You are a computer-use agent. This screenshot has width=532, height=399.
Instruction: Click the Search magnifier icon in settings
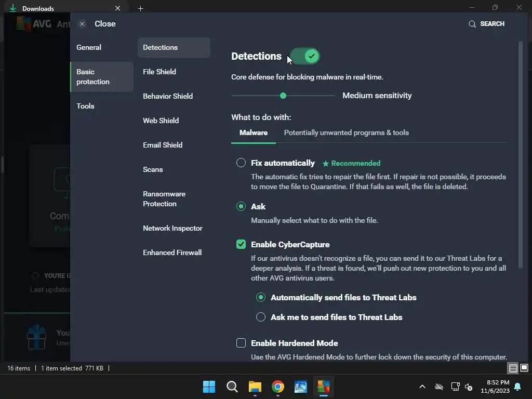pos(472,24)
